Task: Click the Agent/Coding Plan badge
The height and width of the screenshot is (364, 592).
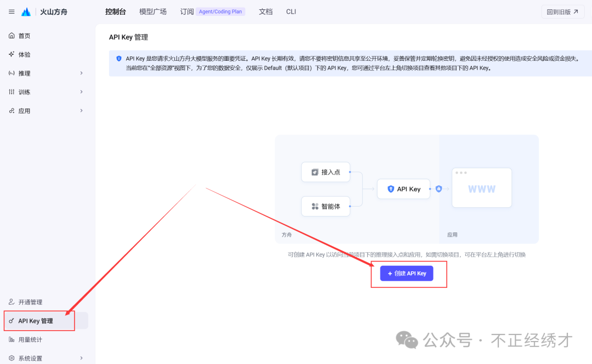Action: click(x=220, y=12)
